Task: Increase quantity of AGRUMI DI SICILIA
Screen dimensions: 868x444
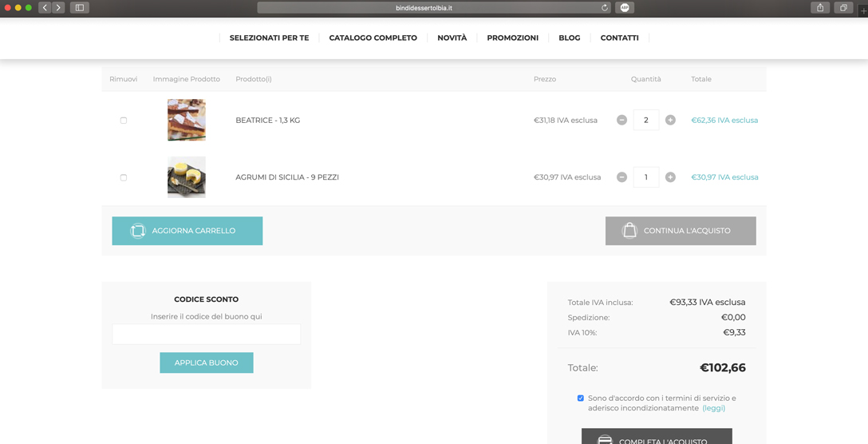Action: (670, 177)
